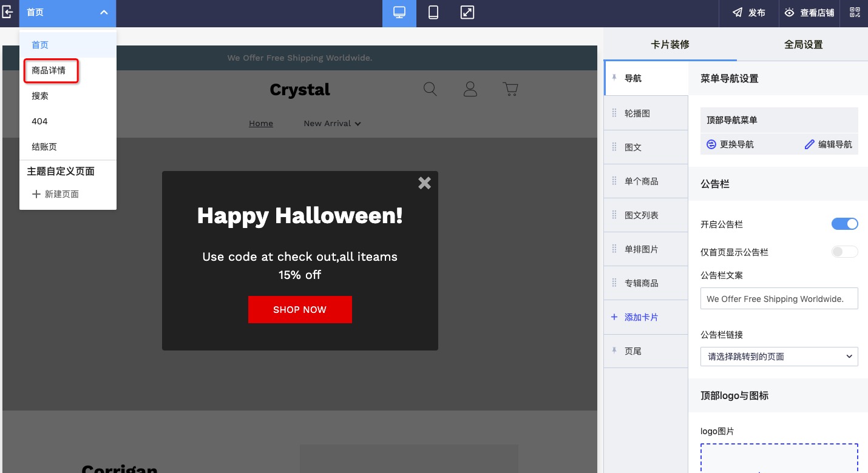Switch to mobile preview icon

tap(433, 13)
